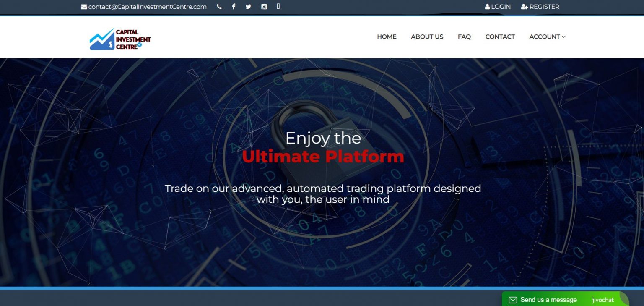This screenshot has height=306, width=644.
Task: Go to the HOME menu item
Action: click(x=387, y=37)
